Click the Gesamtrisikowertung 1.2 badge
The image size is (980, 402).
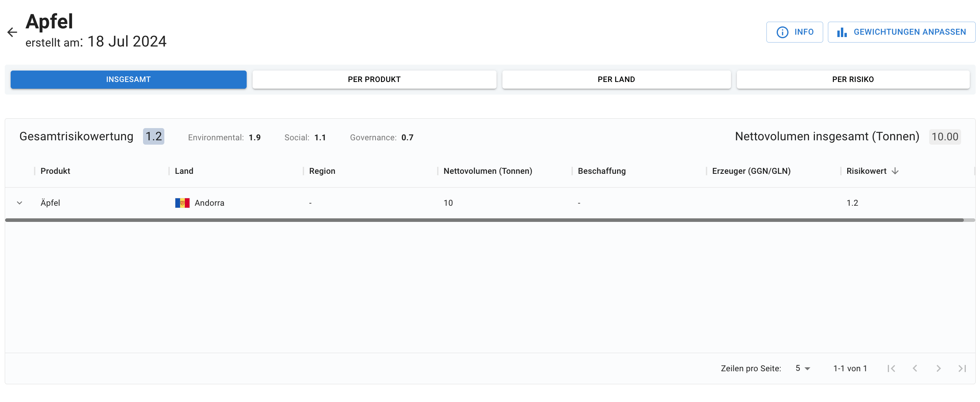click(x=154, y=136)
